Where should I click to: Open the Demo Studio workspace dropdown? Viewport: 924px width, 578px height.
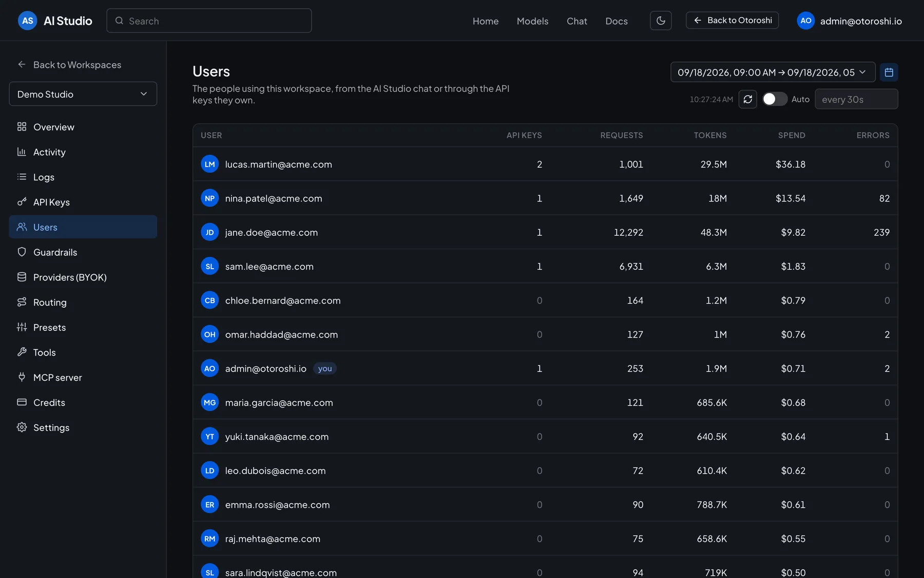83,94
